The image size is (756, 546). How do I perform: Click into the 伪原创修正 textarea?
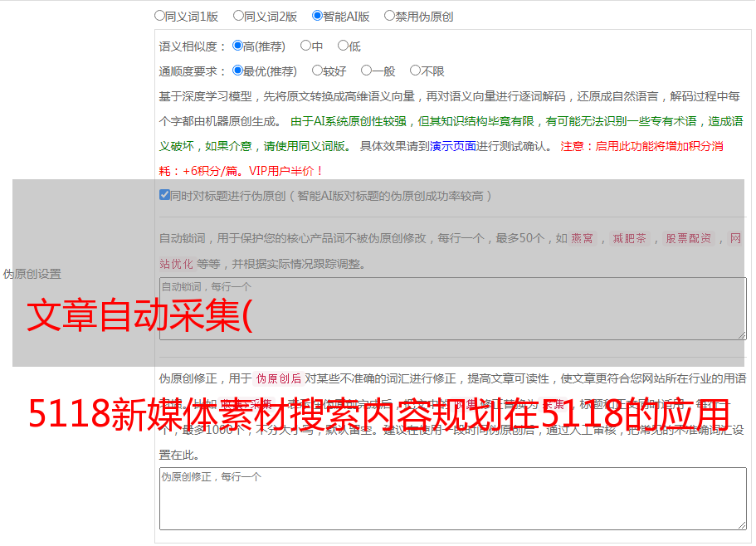click(453, 499)
